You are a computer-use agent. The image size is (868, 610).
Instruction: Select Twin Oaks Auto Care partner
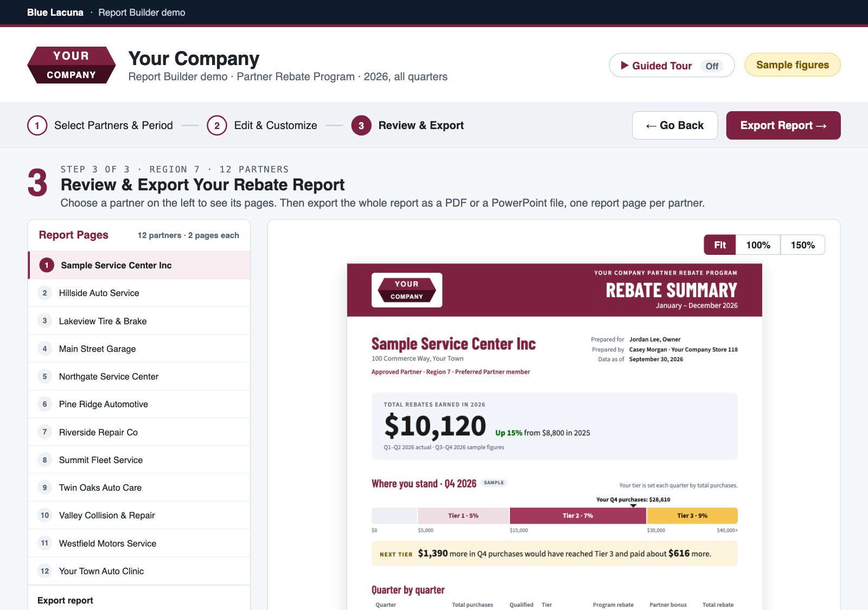coord(139,487)
